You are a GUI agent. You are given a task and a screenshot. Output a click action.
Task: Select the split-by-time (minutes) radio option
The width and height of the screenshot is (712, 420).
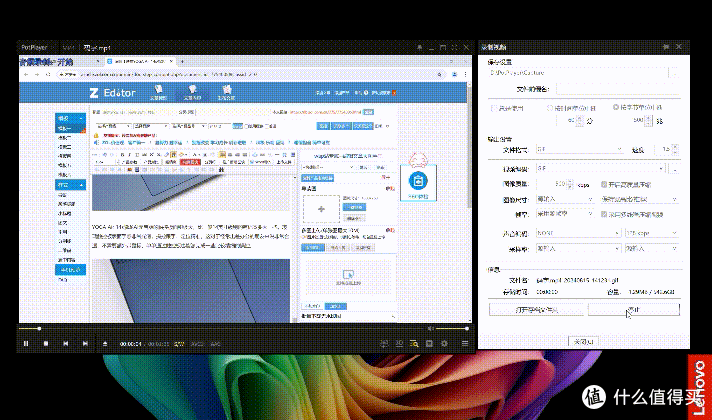click(x=550, y=108)
